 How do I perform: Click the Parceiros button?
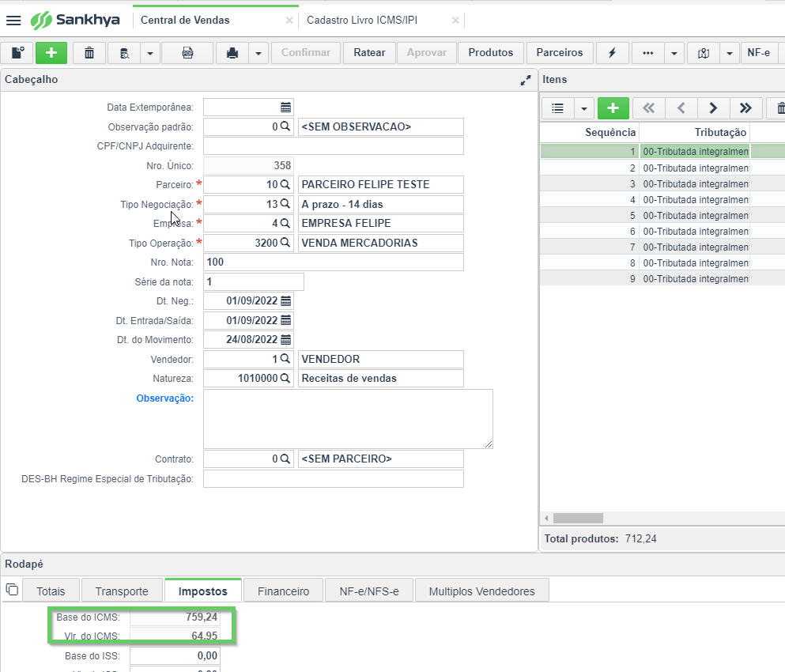pyautogui.click(x=560, y=53)
